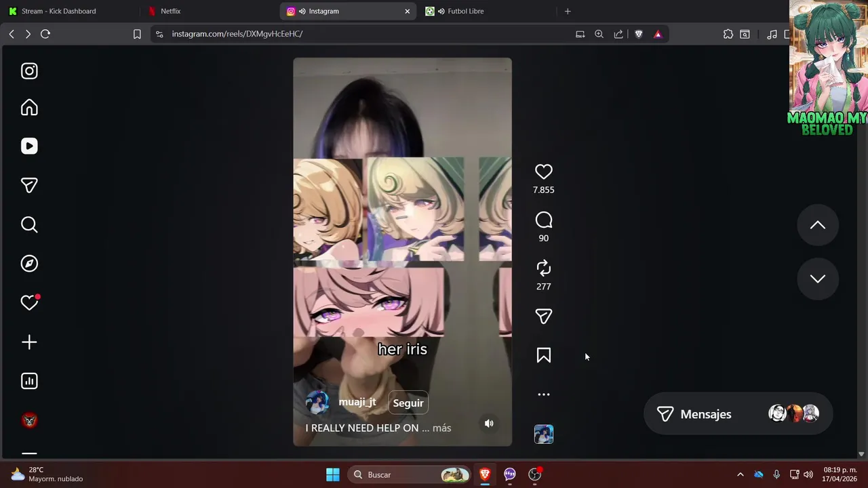This screenshot has height=488, width=868.
Task: Go to the next reel
Action: pos(818,279)
